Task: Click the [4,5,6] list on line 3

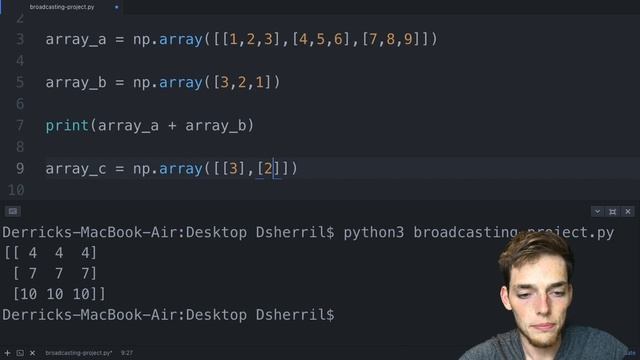Action: point(321,39)
